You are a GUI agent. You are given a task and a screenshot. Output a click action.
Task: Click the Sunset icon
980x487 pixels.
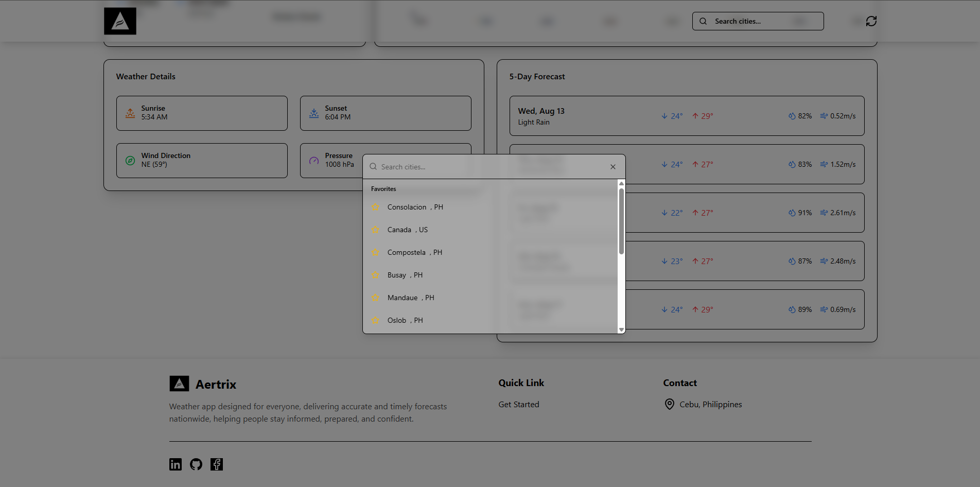point(314,113)
